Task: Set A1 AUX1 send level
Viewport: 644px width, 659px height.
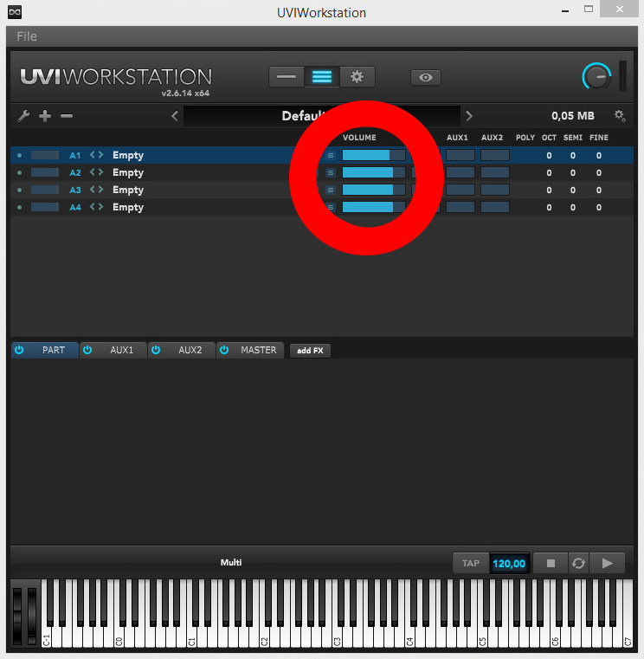Action: click(460, 155)
